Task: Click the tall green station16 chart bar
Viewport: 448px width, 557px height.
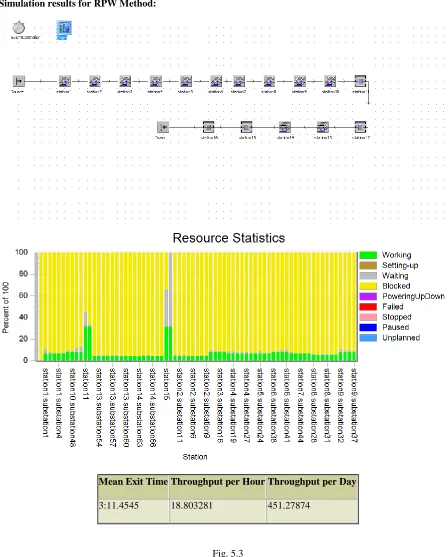Action: tap(166, 343)
